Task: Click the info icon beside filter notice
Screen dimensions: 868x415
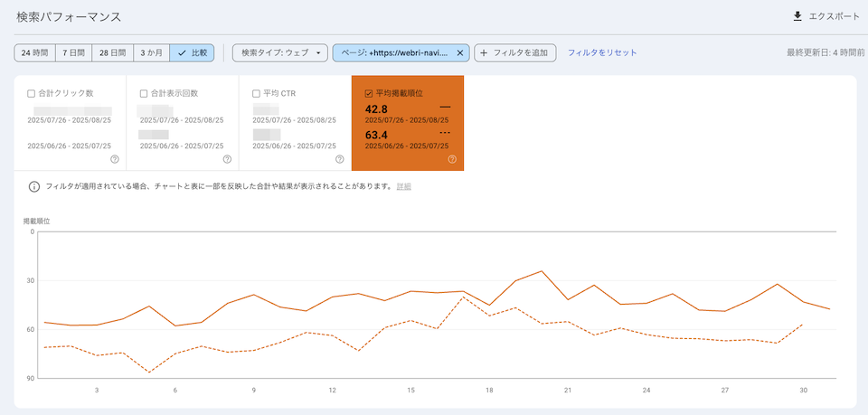Action: point(33,186)
